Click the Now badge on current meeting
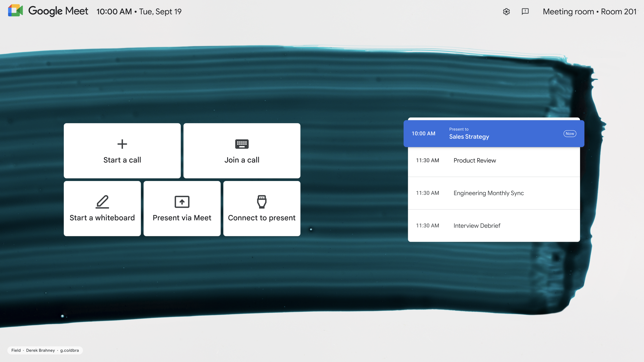 [x=570, y=134]
